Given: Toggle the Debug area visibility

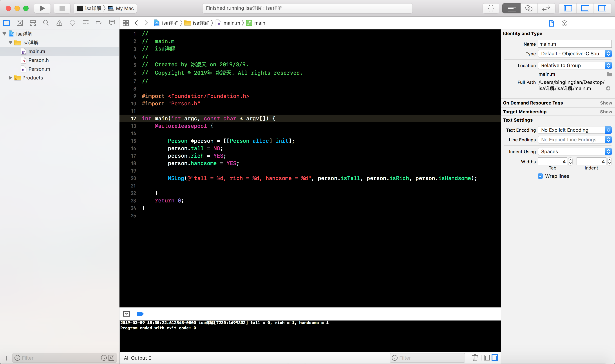Looking at the screenshot, I should pyautogui.click(x=585, y=8).
